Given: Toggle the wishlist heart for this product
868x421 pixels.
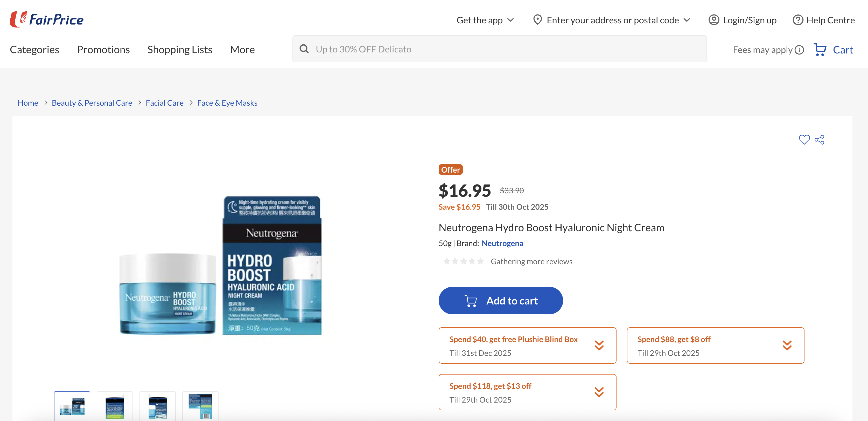Looking at the screenshot, I should [x=804, y=139].
